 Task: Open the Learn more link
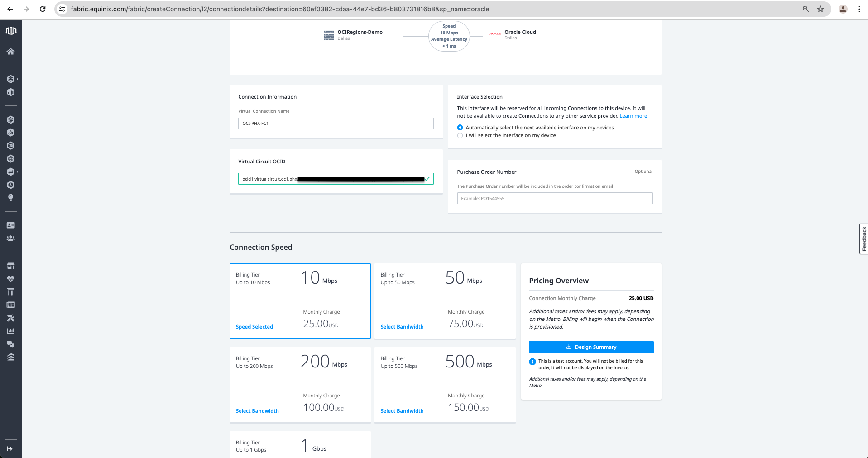point(633,116)
